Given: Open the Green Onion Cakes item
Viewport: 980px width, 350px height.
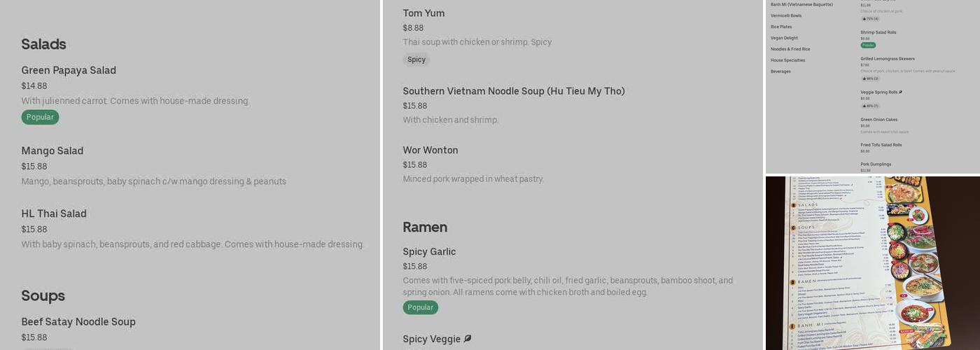Looking at the screenshot, I should tap(878, 120).
